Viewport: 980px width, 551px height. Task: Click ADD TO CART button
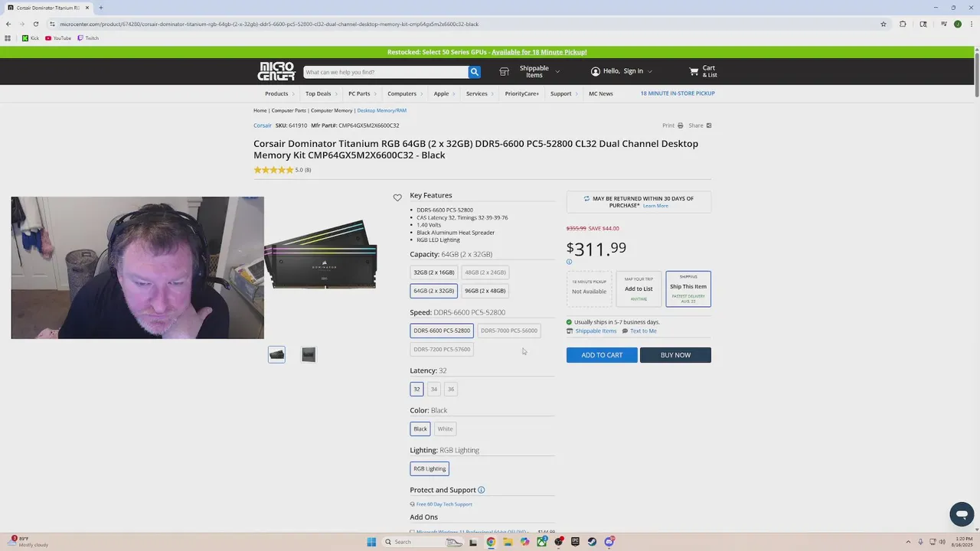(x=602, y=355)
